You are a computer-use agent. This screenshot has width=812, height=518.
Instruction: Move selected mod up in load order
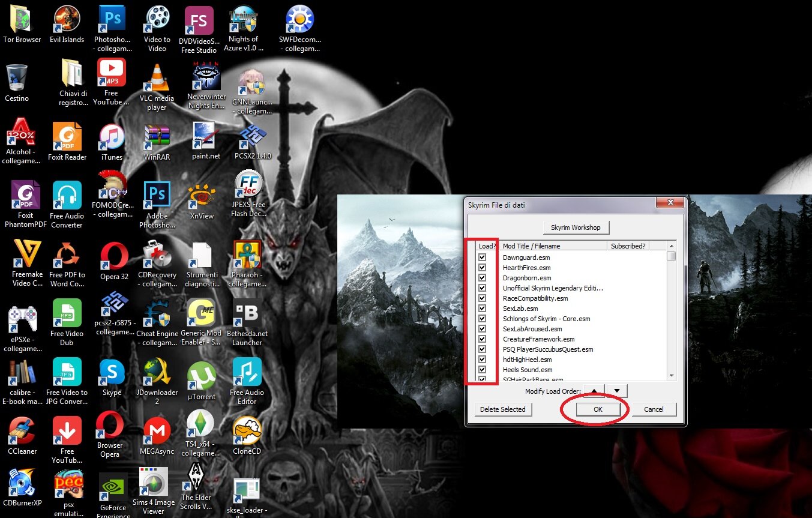pos(594,391)
